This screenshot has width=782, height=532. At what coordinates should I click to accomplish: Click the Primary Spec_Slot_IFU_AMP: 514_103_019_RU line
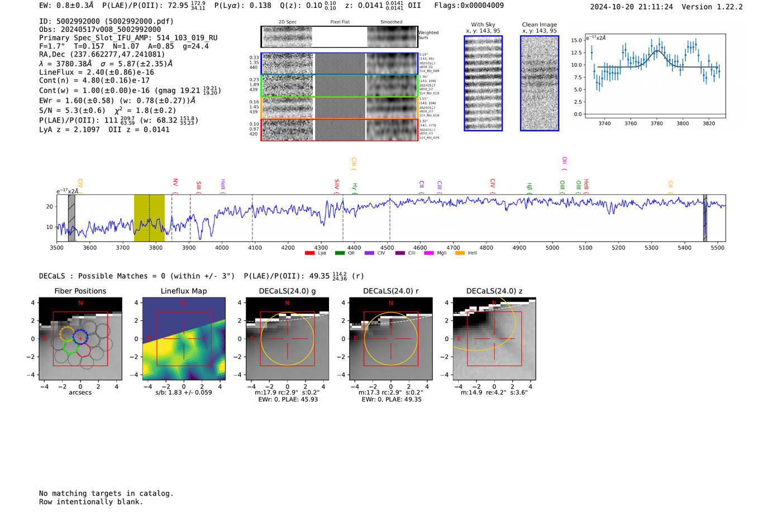coord(128,38)
